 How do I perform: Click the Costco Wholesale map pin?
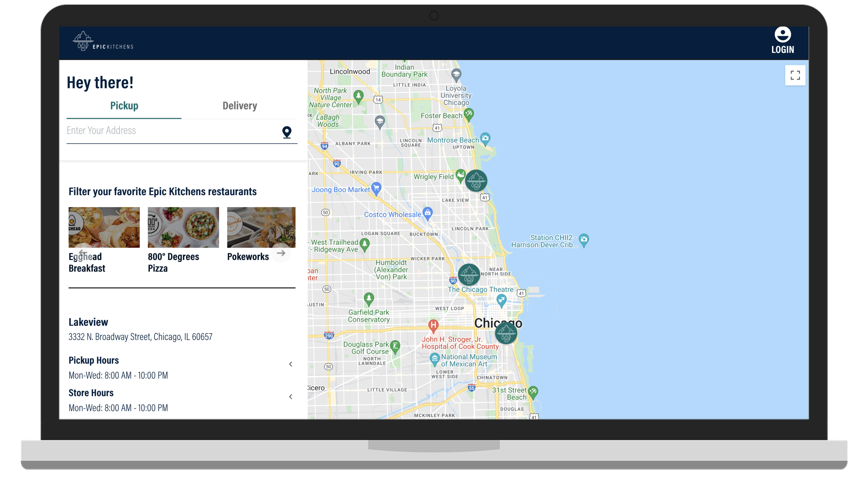point(428,213)
